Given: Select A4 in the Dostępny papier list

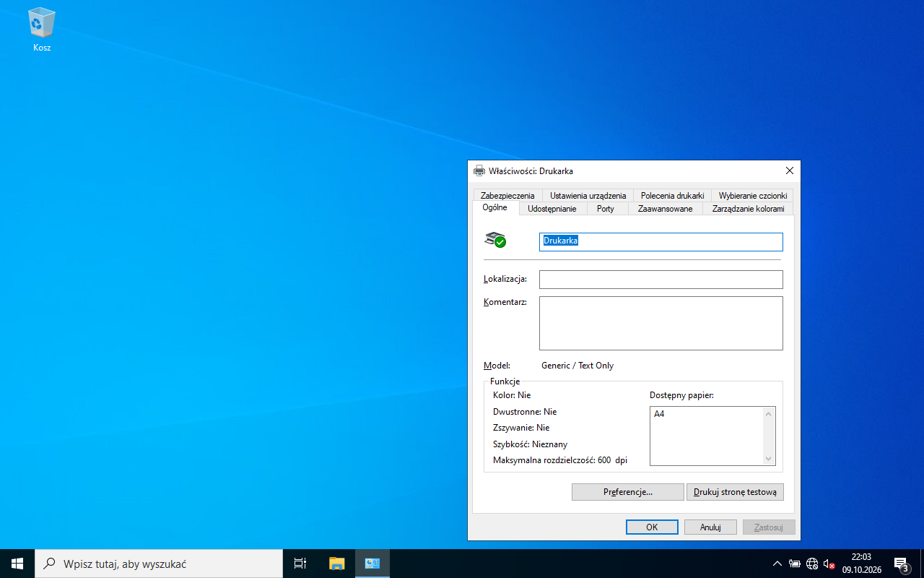Looking at the screenshot, I should pos(660,414).
